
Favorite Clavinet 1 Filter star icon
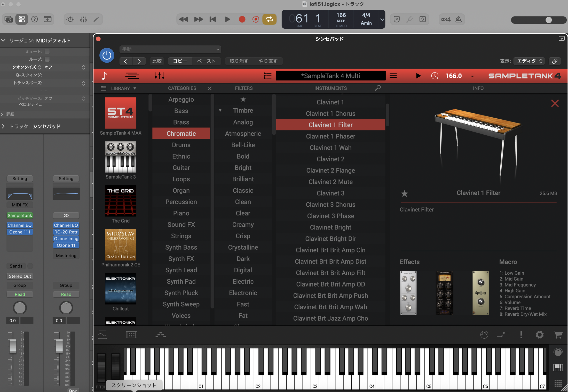[x=405, y=193]
